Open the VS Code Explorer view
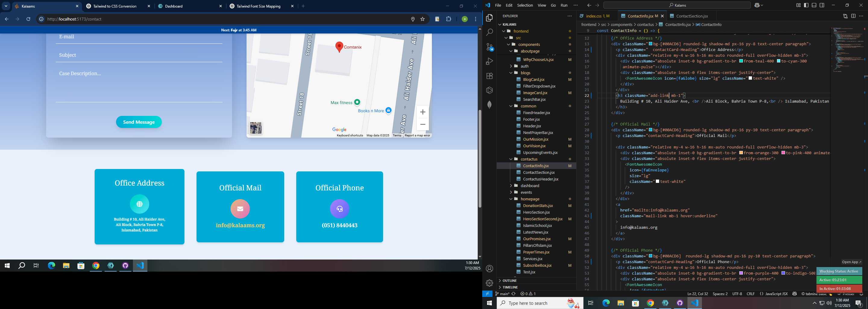868x309 pixels. [x=489, y=18]
